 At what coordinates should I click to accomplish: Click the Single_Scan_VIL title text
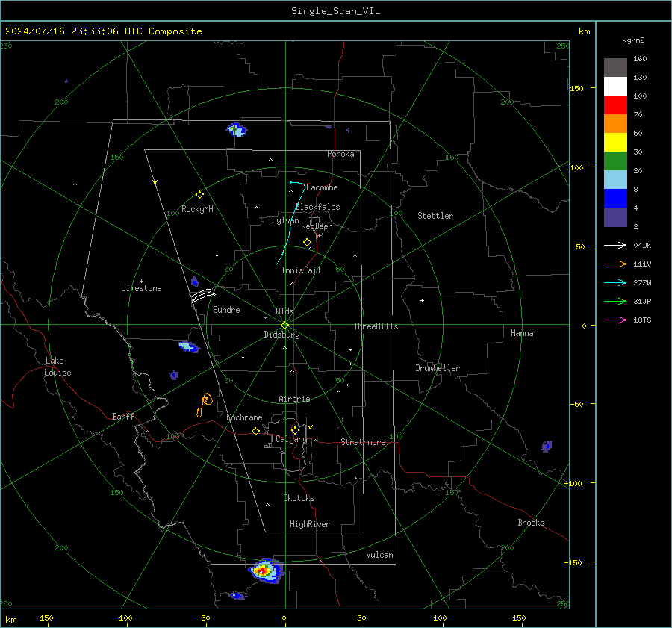click(335, 11)
